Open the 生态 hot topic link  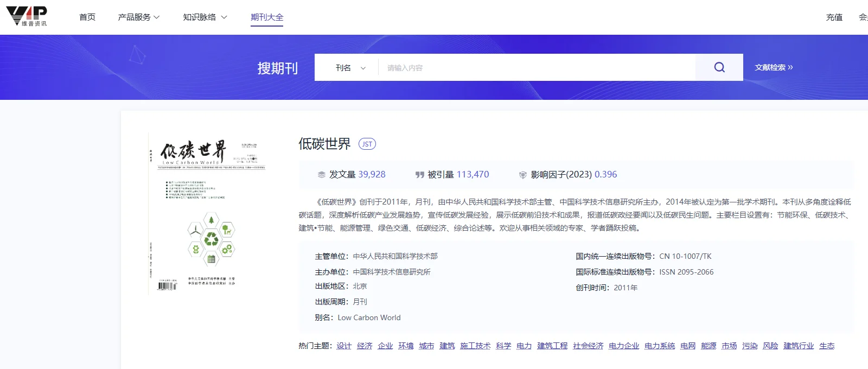827,346
